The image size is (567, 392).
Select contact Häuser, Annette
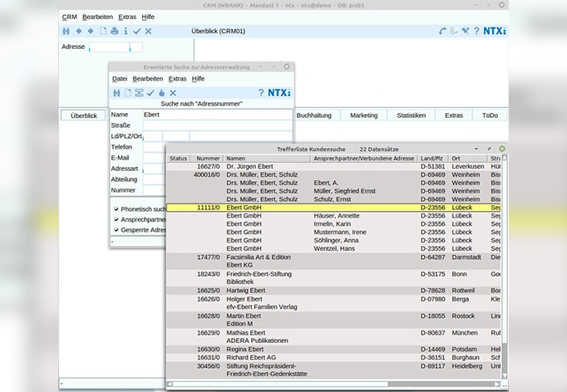pyautogui.click(x=337, y=216)
